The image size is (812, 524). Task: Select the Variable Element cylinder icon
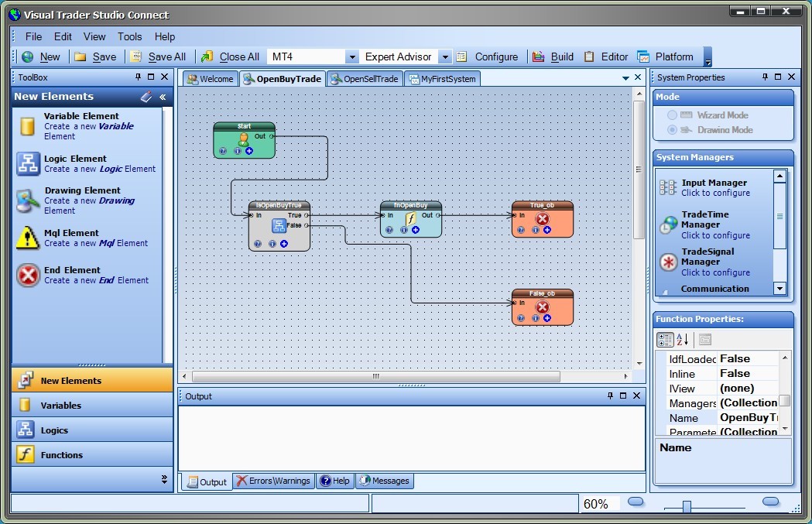click(x=28, y=126)
